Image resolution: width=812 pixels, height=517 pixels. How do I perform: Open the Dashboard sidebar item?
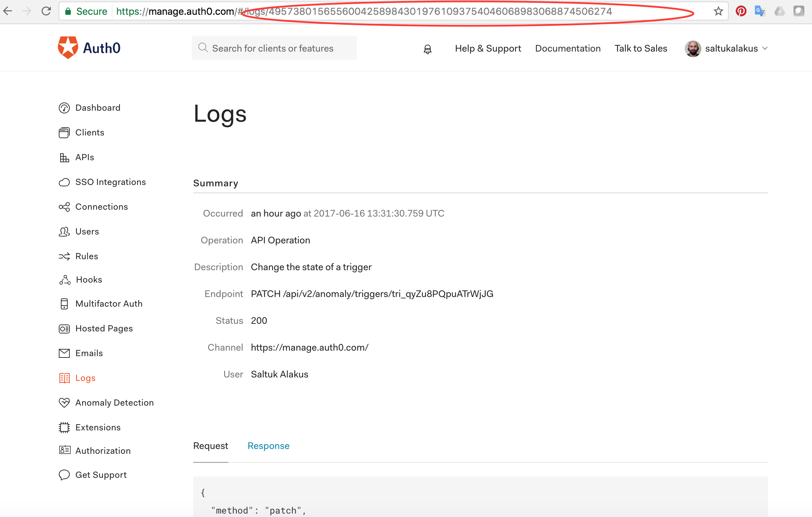point(98,108)
